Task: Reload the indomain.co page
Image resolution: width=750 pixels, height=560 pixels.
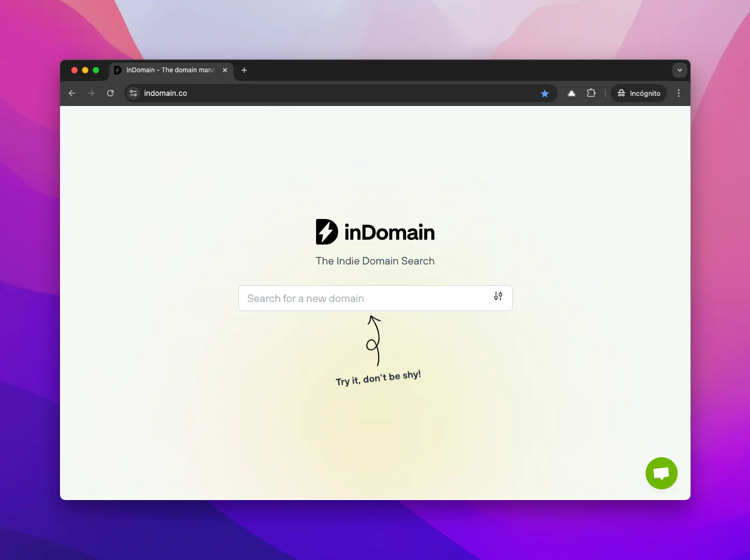Action: point(110,93)
